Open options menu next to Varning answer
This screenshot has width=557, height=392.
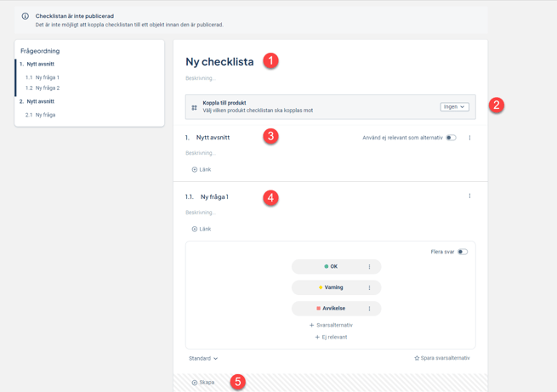[x=369, y=287]
